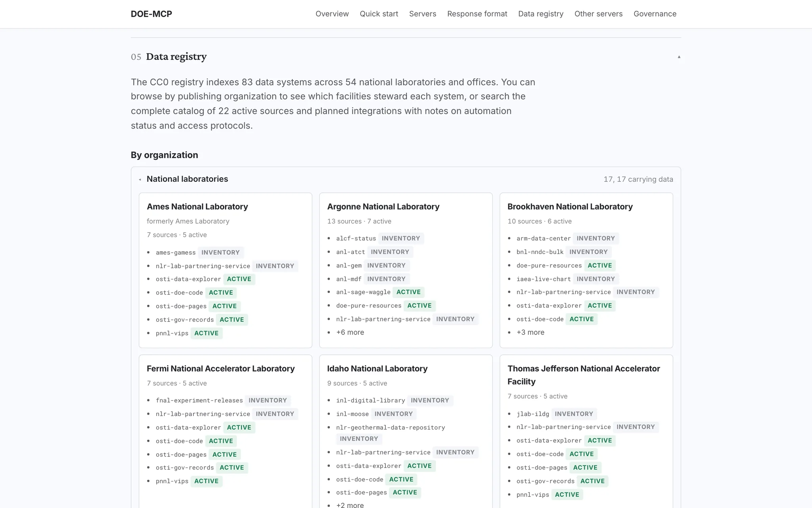Click doe-pure-resources in the Argonne card
812x508 pixels.
369,306
